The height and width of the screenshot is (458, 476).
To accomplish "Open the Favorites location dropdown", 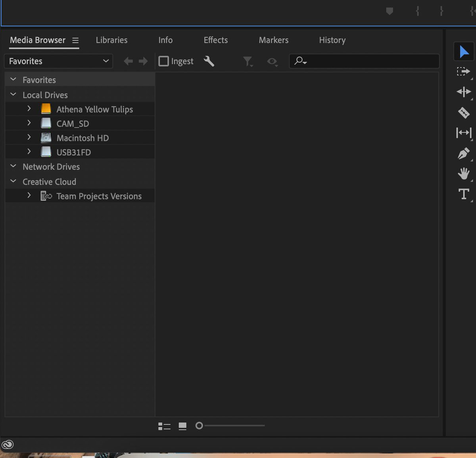I will pos(58,61).
